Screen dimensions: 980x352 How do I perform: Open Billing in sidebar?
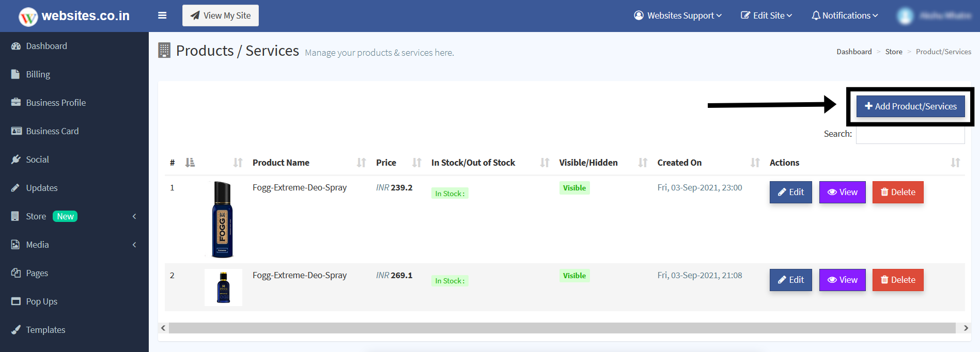(38, 74)
